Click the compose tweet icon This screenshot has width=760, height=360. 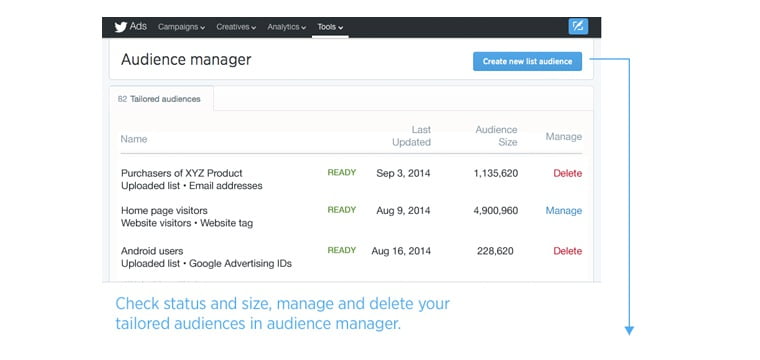coord(578,26)
